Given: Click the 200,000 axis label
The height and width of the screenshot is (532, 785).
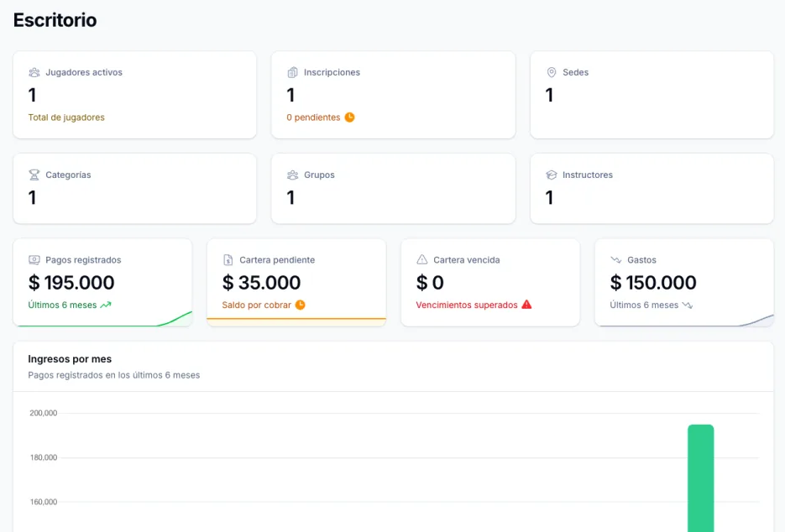Looking at the screenshot, I should pyautogui.click(x=43, y=413).
